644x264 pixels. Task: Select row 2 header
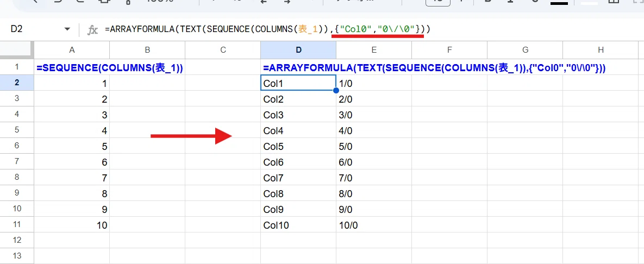coord(17,83)
